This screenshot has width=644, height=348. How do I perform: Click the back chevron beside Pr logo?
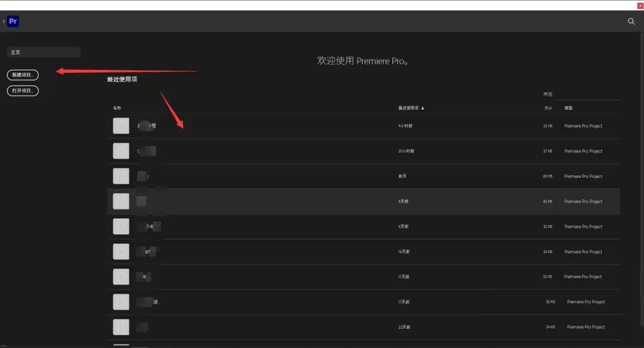(x=4, y=21)
